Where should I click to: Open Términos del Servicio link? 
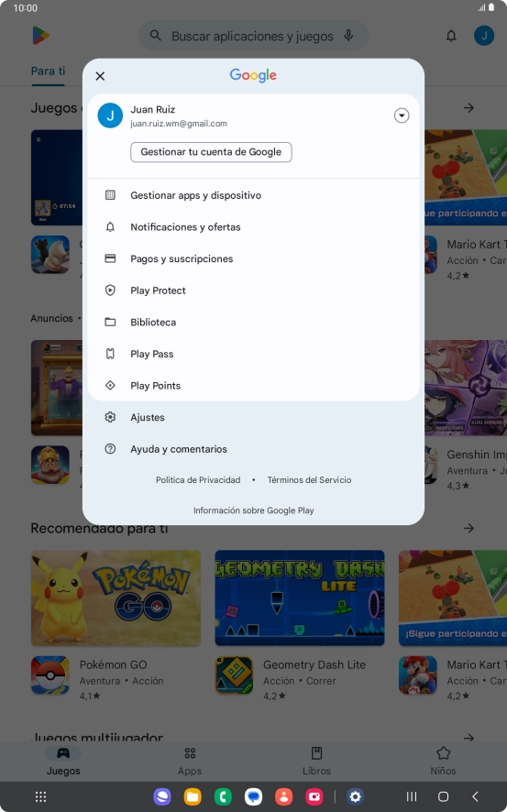(x=309, y=480)
